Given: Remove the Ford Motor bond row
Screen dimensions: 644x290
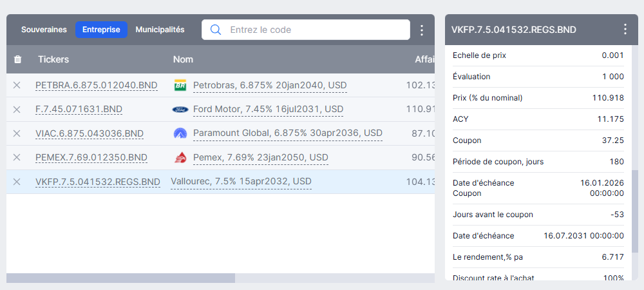Looking at the screenshot, I should pos(17,110).
